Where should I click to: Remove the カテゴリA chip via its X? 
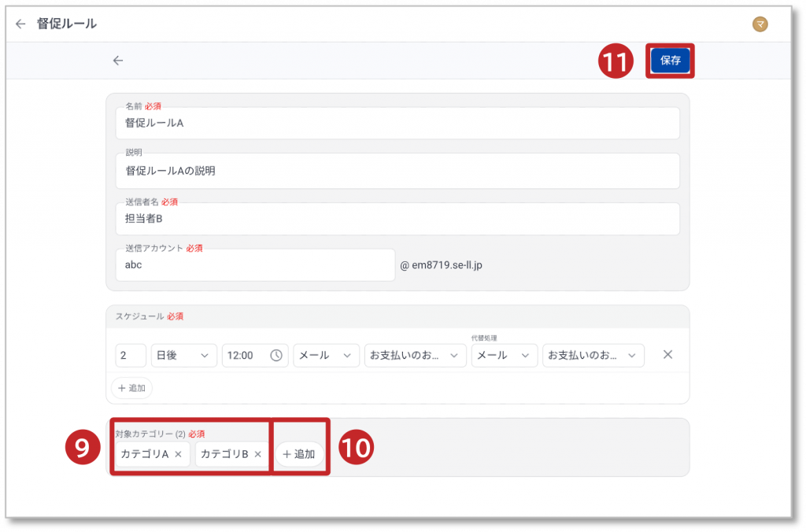[x=179, y=454]
